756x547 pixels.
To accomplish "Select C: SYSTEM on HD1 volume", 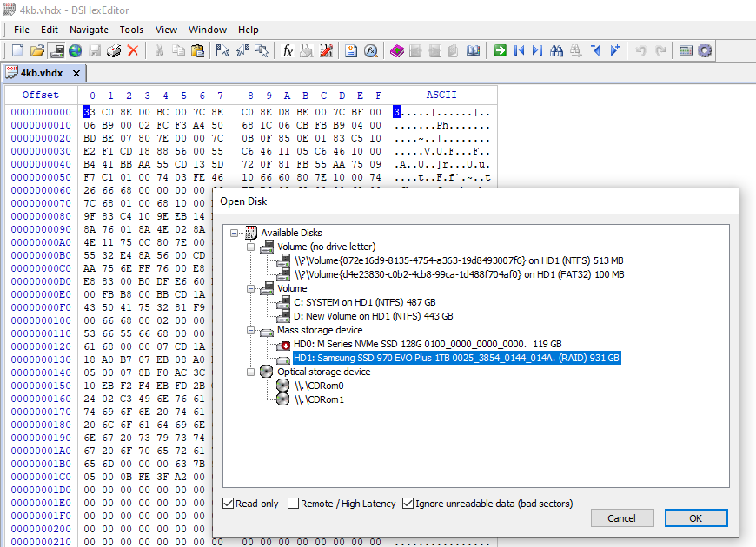I will (364, 302).
